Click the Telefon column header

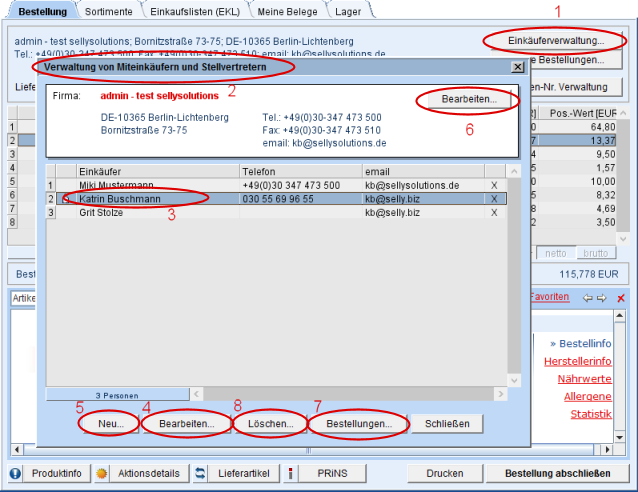pos(301,171)
